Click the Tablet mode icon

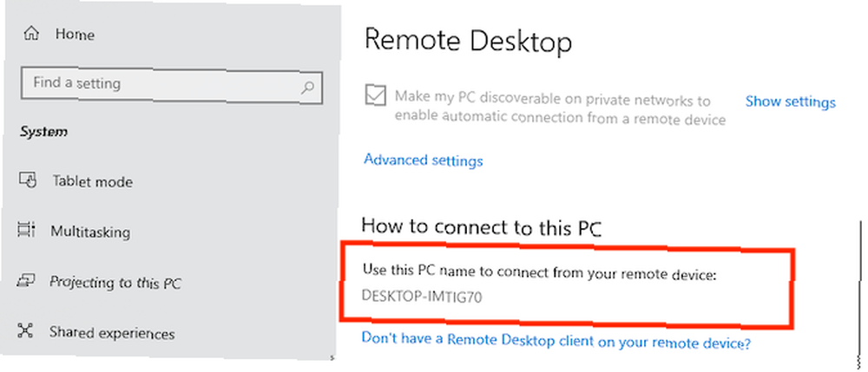(x=28, y=180)
